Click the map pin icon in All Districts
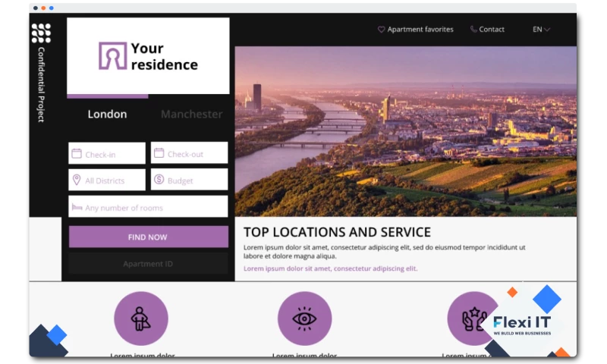The image size is (607, 364). [x=77, y=180]
